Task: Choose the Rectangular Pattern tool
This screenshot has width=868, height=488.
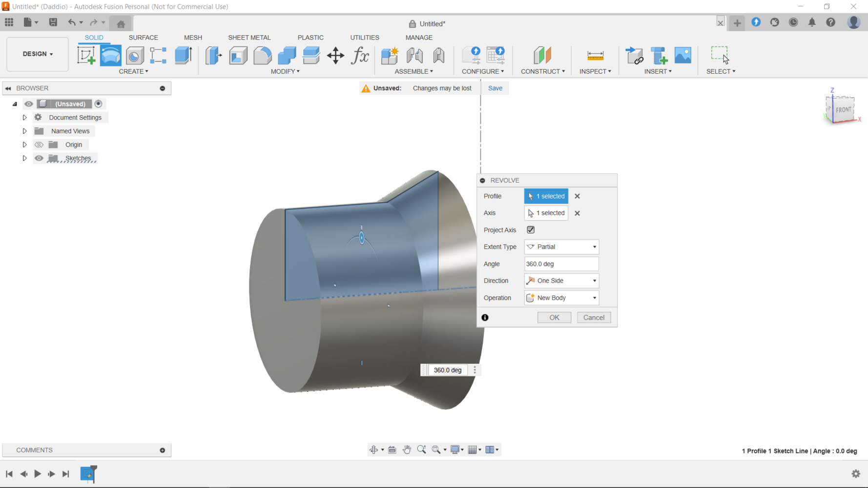Action: pyautogui.click(x=158, y=55)
